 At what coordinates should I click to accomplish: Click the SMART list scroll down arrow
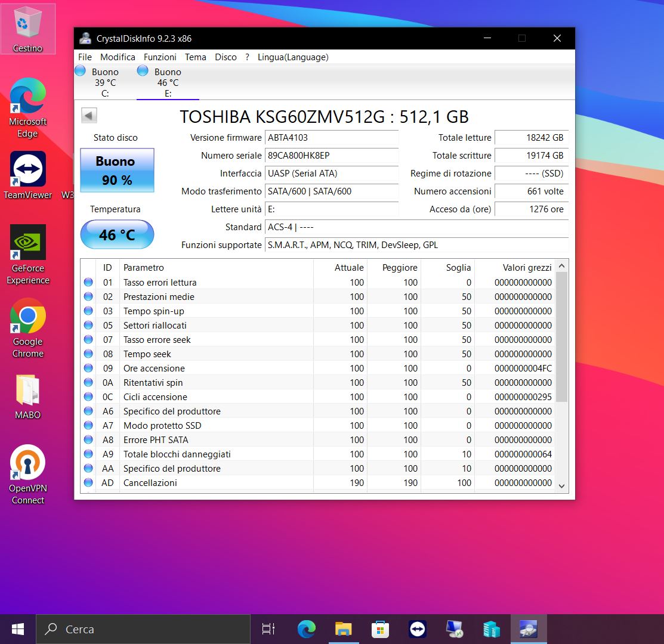point(561,486)
